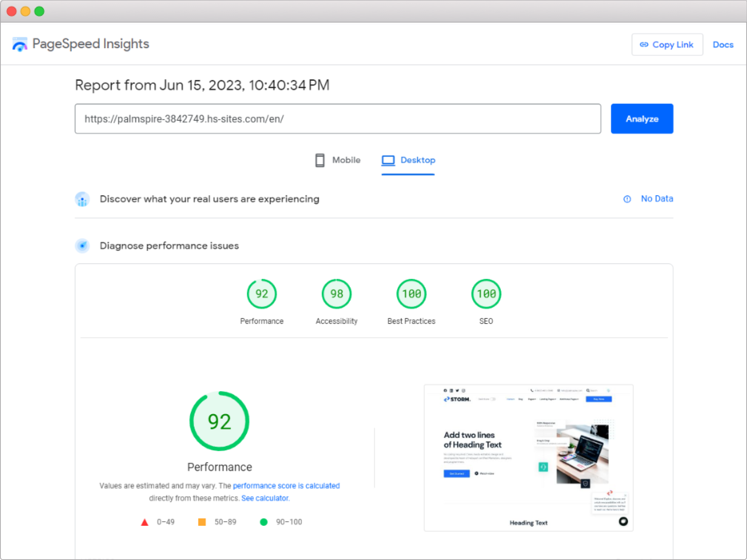Viewport: 747px width, 560px height.
Task: Click the real users experience bar-chart icon
Action: click(x=82, y=199)
